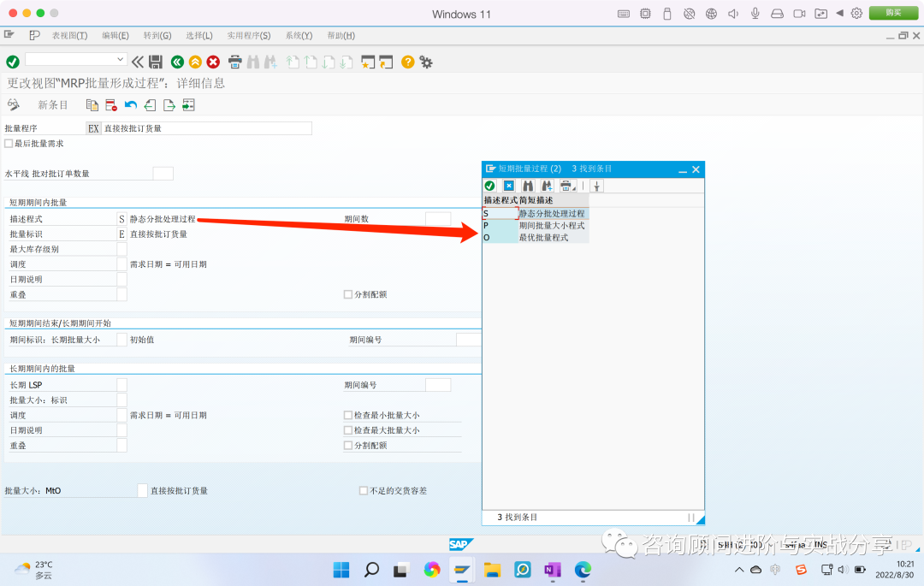Open the 实用程序(S) menu
The width and height of the screenshot is (924, 586).
(x=249, y=35)
